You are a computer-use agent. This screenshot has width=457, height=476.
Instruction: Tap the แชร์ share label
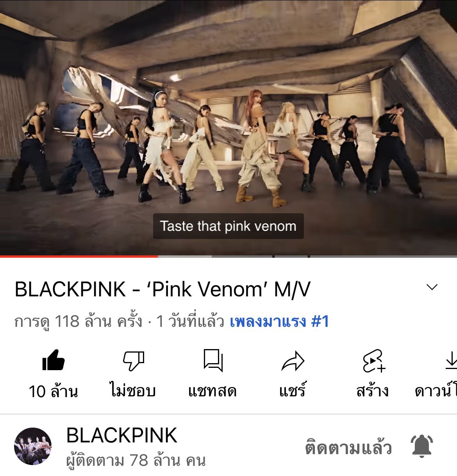[293, 391]
